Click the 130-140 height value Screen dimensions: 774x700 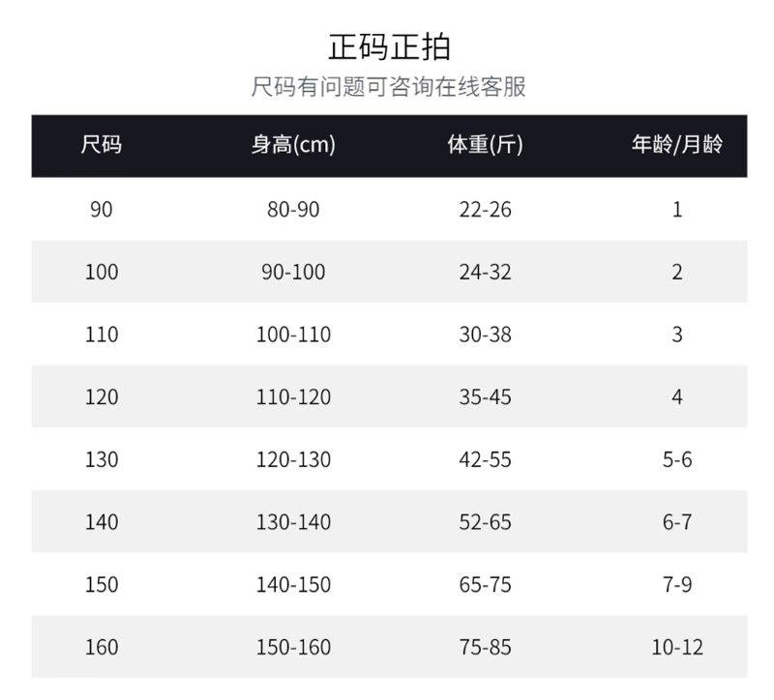click(293, 522)
